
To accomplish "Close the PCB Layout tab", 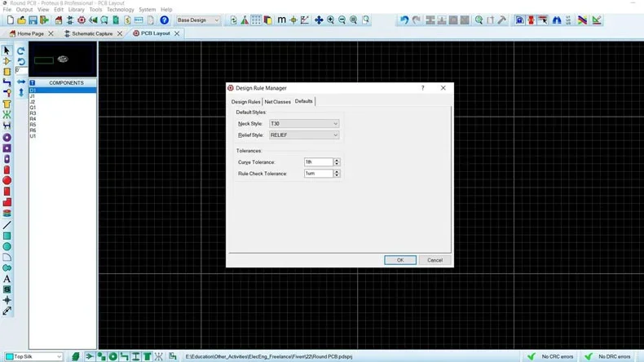I will [177, 33].
